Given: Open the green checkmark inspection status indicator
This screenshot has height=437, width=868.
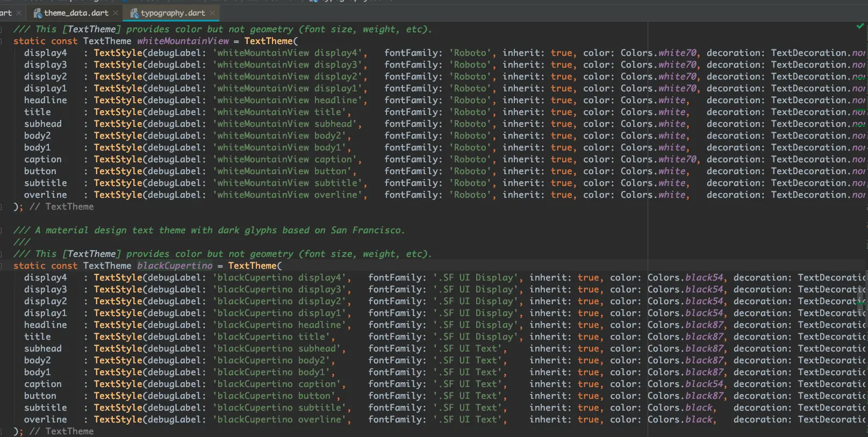Looking at the screenshot, I should tap(860, 26).
